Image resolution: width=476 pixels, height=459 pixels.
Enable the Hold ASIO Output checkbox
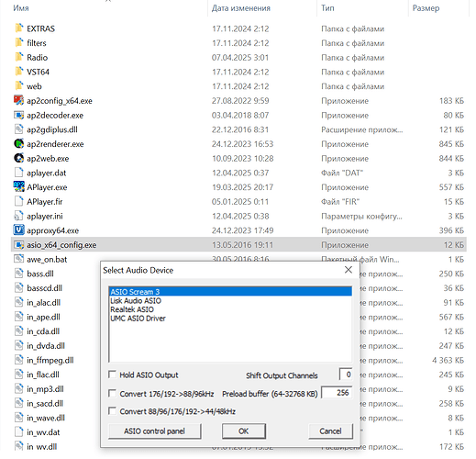[x=112, y=375]
